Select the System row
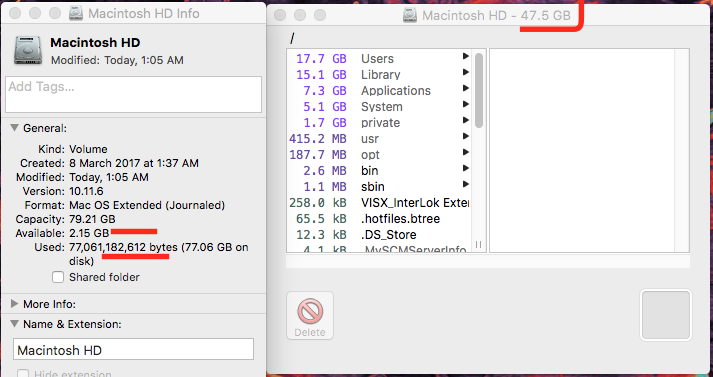Viewport: 713px width, 377px height. point(380,106)
